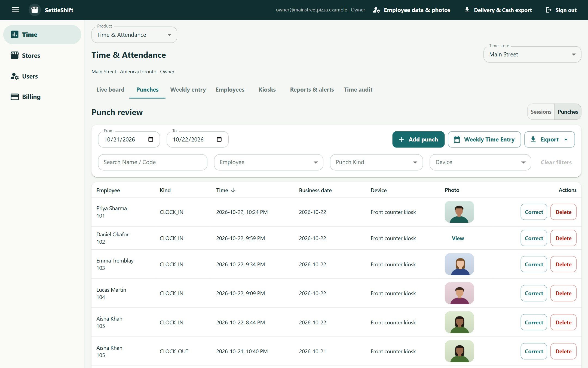Click the Users sidebar person-gear icon

[14, 76]
